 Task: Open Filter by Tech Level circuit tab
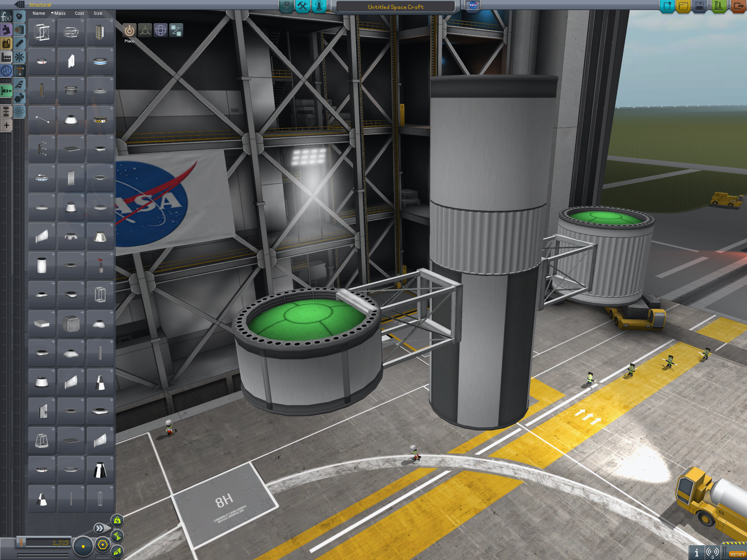(x=6, y=71)
